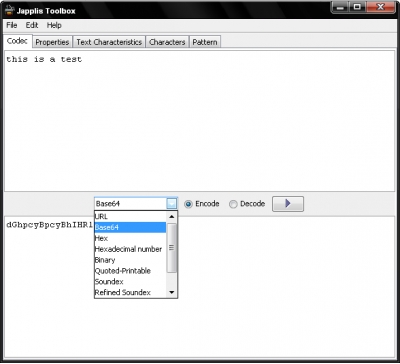Choose URL from the codec list
The height and width of the screenshot is (364, 400).
point(130,216)
